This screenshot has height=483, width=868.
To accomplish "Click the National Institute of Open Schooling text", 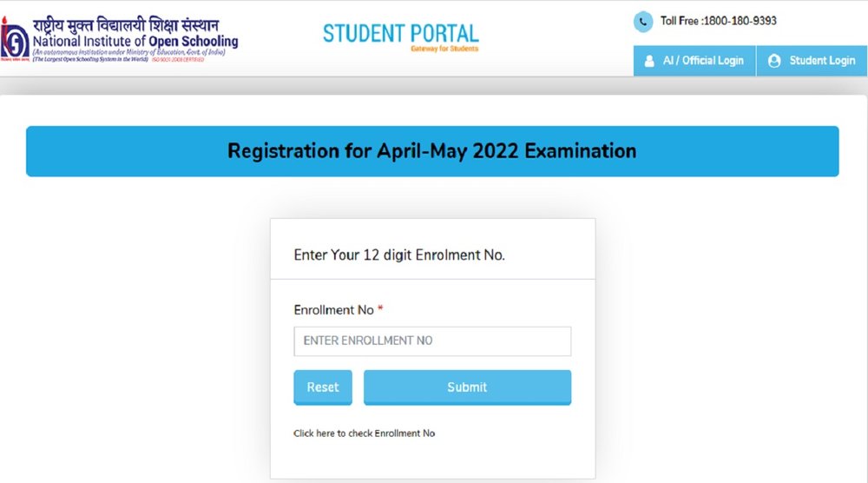I will (x=135, y=42).
